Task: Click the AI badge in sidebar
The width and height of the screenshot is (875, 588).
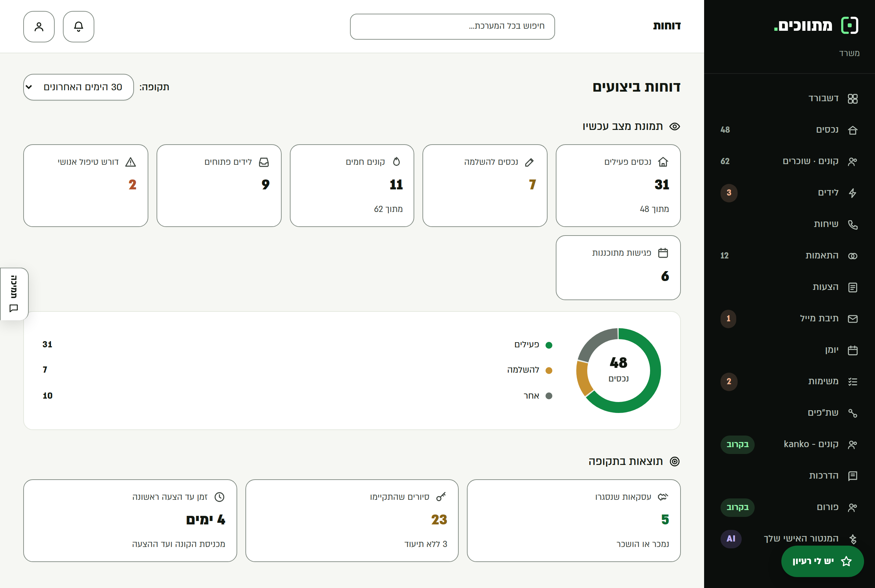Action: pyautogui.click(x=731, y=539)
